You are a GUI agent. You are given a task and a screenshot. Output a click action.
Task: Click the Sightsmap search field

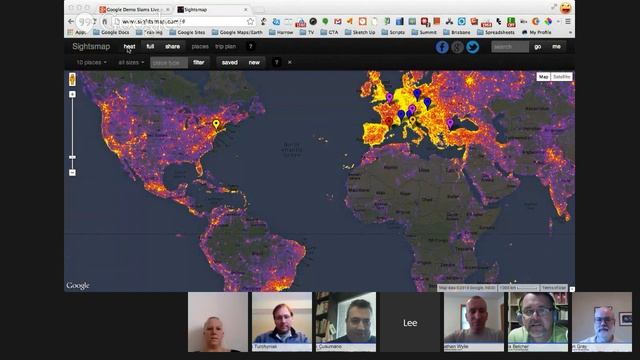coord(510,47)
